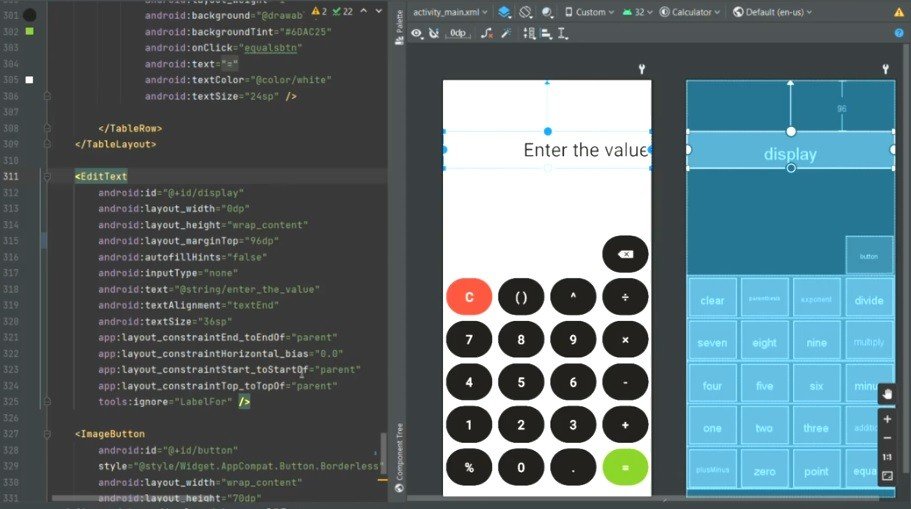Reset layout zoom to 1:1

886,457
